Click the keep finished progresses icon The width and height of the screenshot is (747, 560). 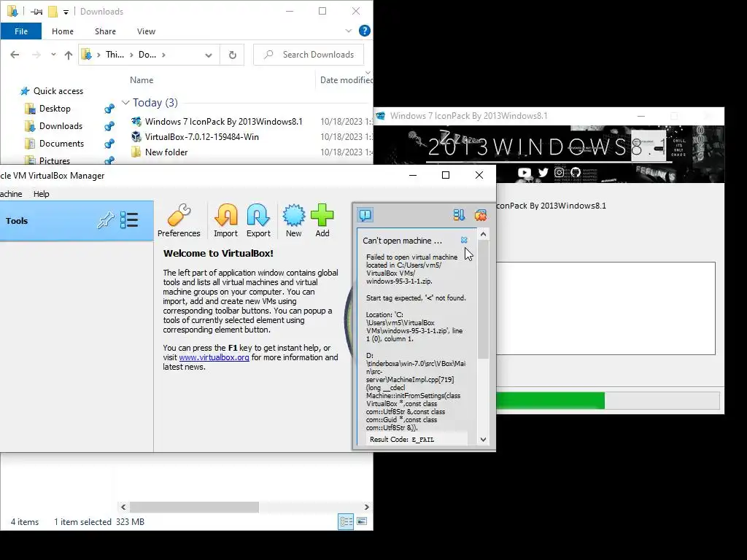coord(459,215)
